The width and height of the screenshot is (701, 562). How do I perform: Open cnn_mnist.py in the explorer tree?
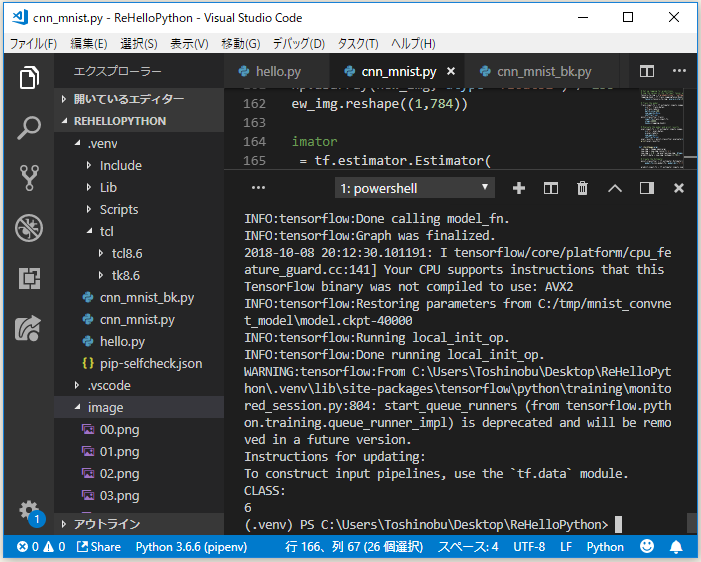tap(139, 319)
